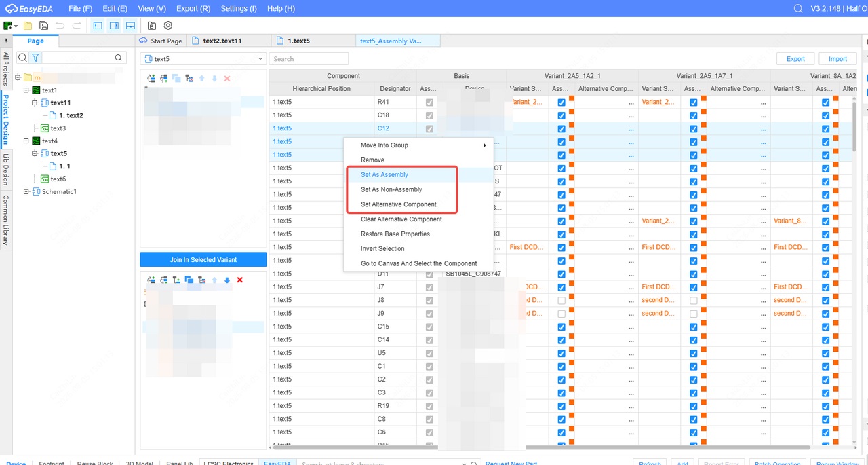The height and width of the screenshot is (465, 868).
Task: Open the dropdown arrow beside new project icon
Action: pyautogui.click(x=16, y=26)
